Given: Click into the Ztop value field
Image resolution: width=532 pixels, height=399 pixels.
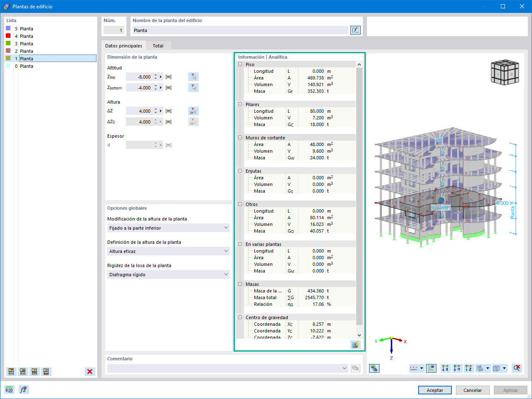Looking at the screenshot, I should [140, 77].
